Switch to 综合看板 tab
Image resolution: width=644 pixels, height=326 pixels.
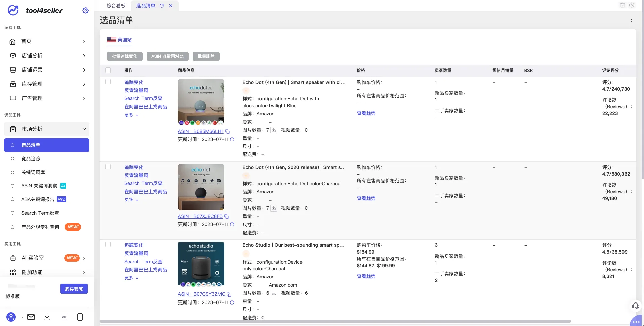116,6
